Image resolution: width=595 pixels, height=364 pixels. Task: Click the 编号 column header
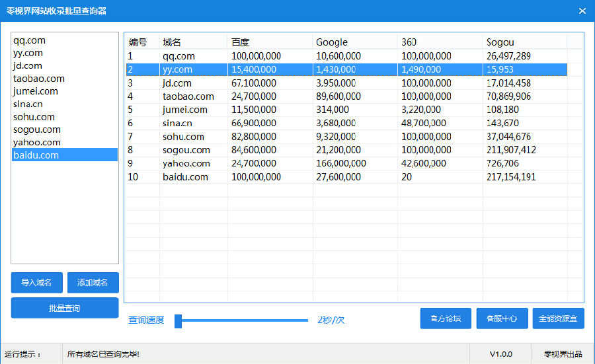(142, 42)
